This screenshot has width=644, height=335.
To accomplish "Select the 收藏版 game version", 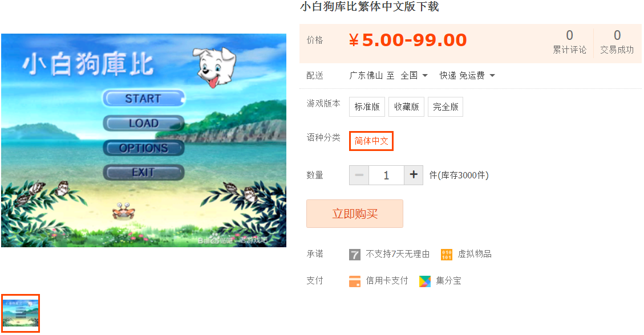I will (x=406, y=107).
